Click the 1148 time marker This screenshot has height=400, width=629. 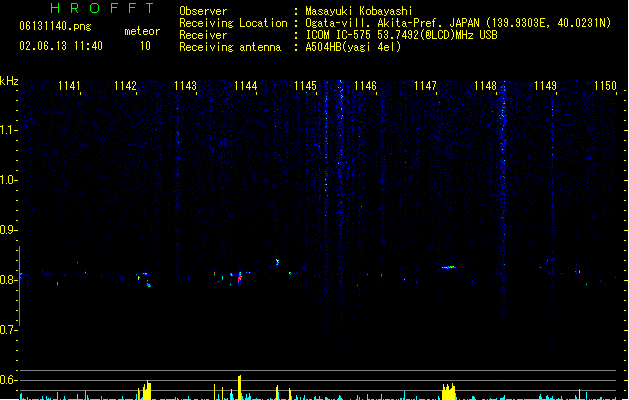[x=485, y=86]
